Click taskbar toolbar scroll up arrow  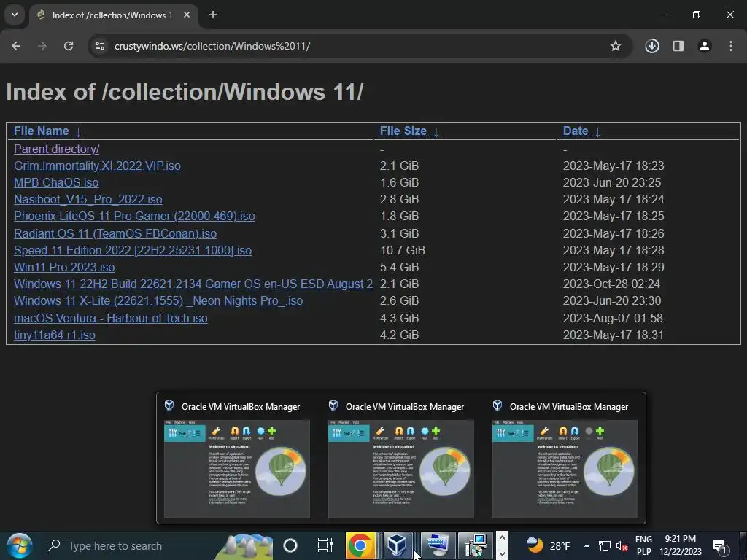[x=502, y=538]
